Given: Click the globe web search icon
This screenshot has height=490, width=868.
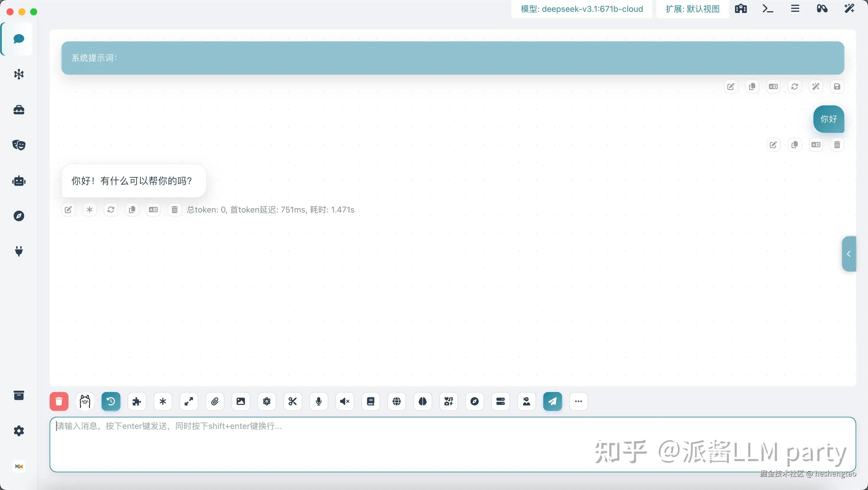Looking at the screenshot, I should tap(397, 401).
